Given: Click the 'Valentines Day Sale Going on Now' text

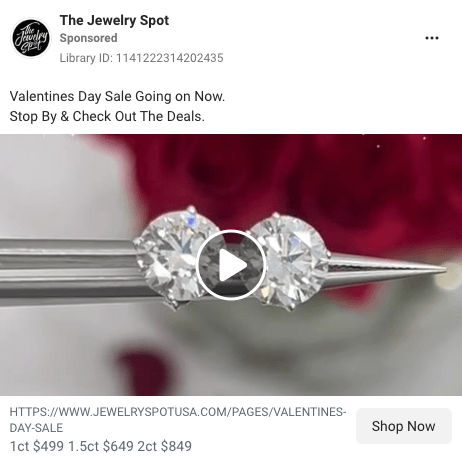Looking at the screenshot, I should coord(117,96).
